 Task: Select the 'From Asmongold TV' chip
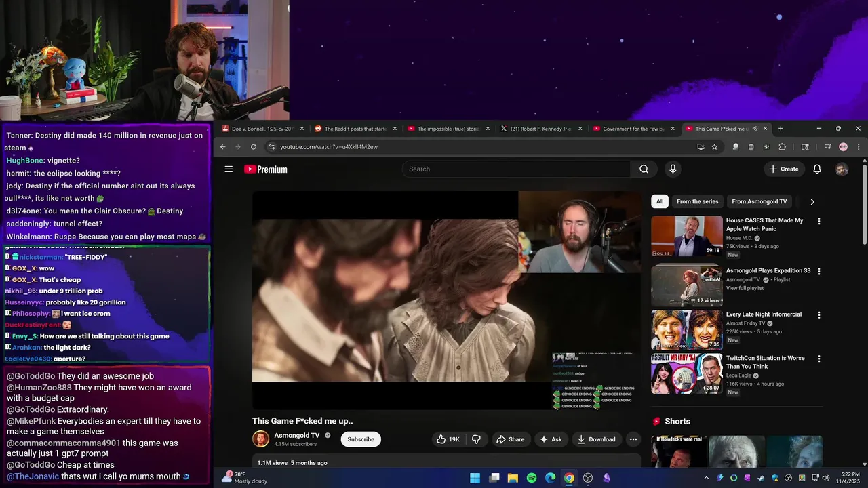759,201
